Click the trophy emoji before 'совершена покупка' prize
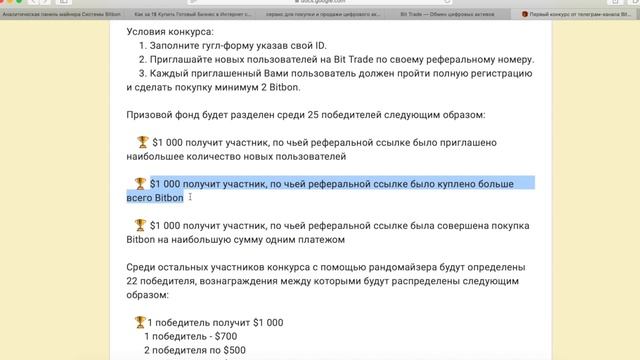Viewport: 640px width, 360px height. 140,225
